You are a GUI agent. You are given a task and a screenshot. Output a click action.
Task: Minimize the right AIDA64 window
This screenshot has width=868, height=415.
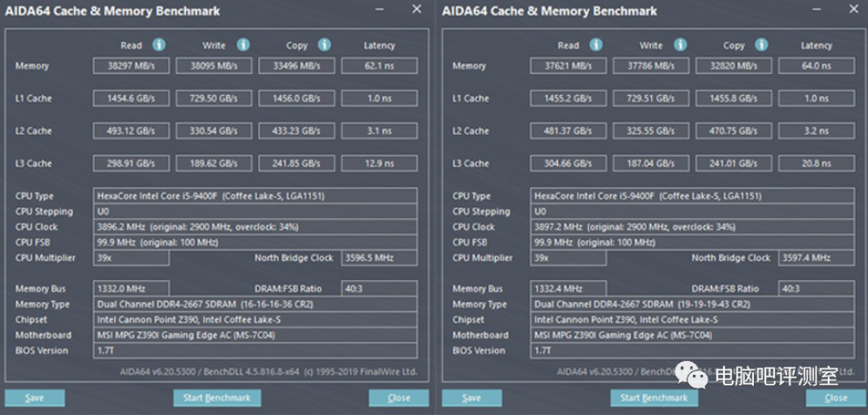coord(817,10)
